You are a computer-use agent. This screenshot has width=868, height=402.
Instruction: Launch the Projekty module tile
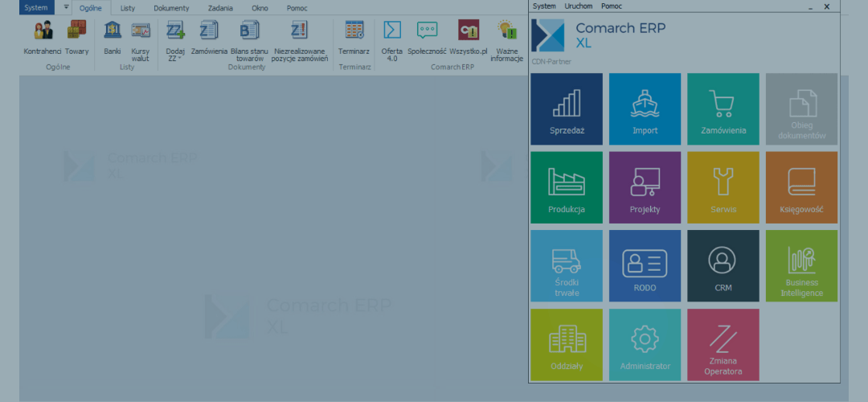tap(645, 187)
